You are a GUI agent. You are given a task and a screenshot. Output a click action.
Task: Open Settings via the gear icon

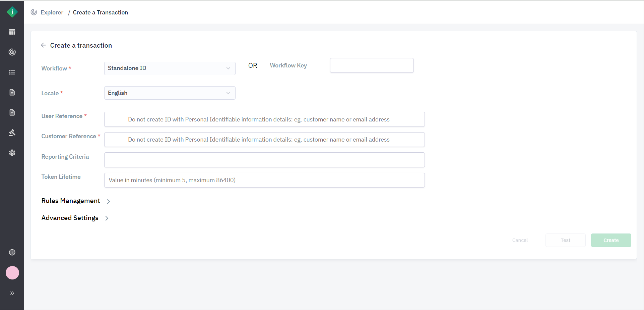[x=12, y=153]
